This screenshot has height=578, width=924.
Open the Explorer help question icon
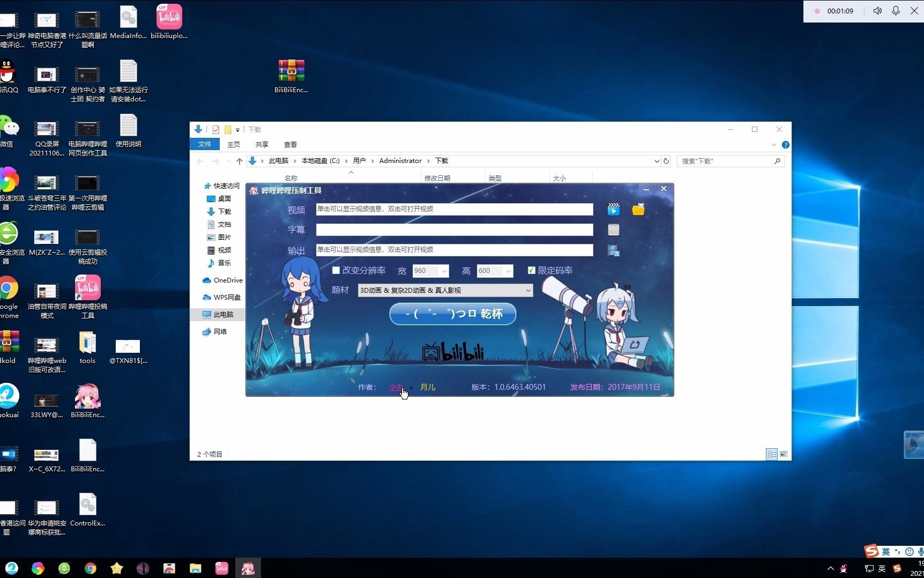[785, 145]
